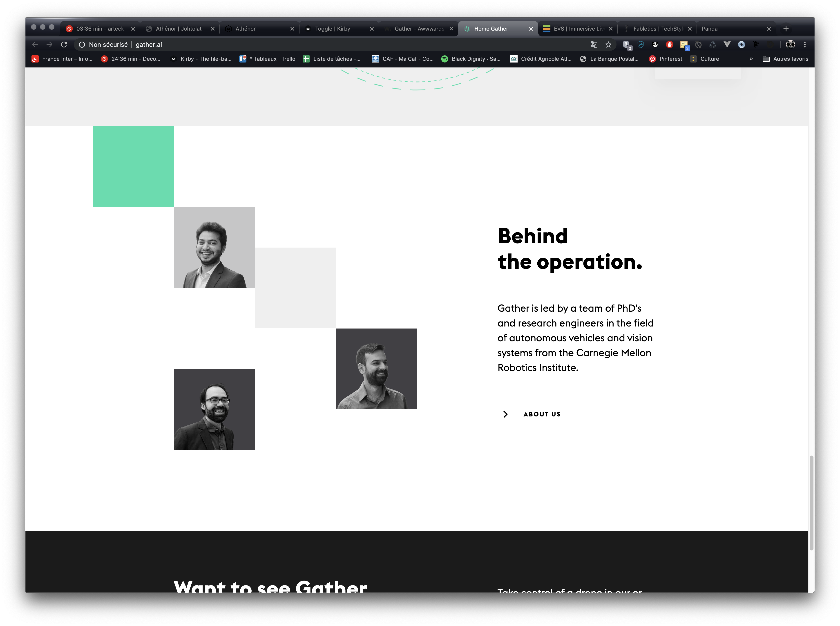Open 24:36 min - Deco bookmark
This screenshot has height=626, width=840.
pos(131,59)
